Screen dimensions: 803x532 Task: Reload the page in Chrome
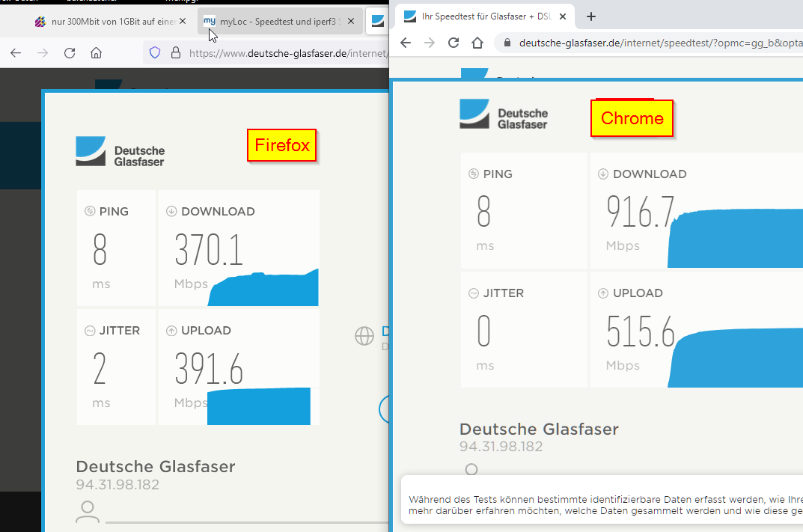pos(454,43)
